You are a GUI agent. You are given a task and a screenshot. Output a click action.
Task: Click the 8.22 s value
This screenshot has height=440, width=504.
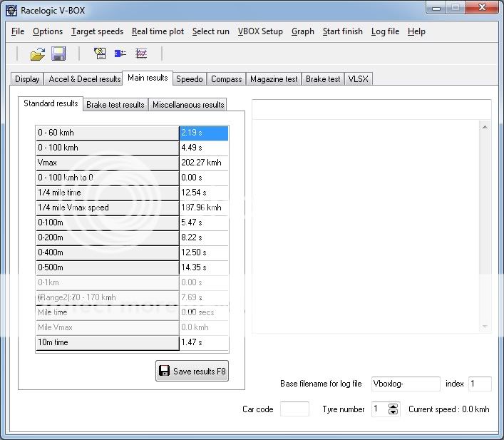pyautogui.click(x=204, y=237)
